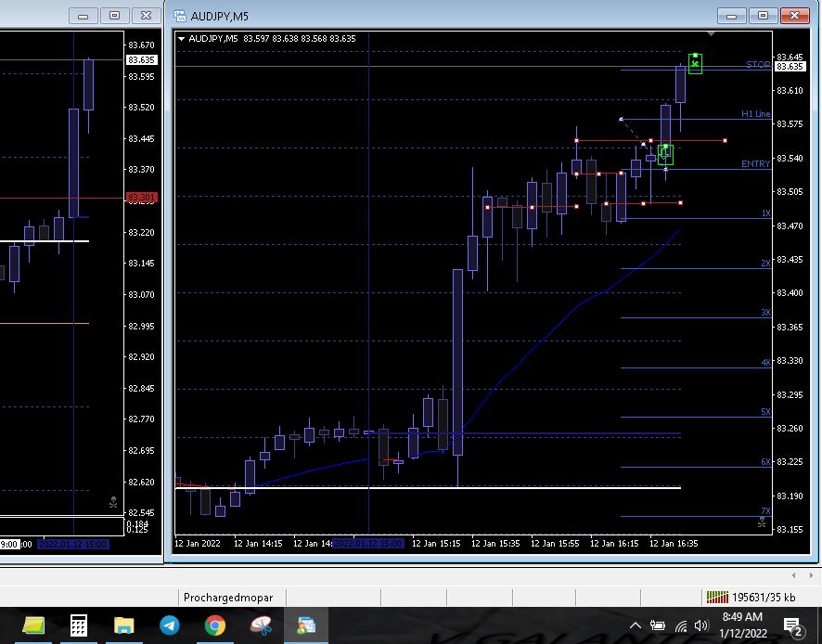The height and width of the screenshot is (644, 822).
Task: Click the STOP line label
Action: (x=758, y=65)
